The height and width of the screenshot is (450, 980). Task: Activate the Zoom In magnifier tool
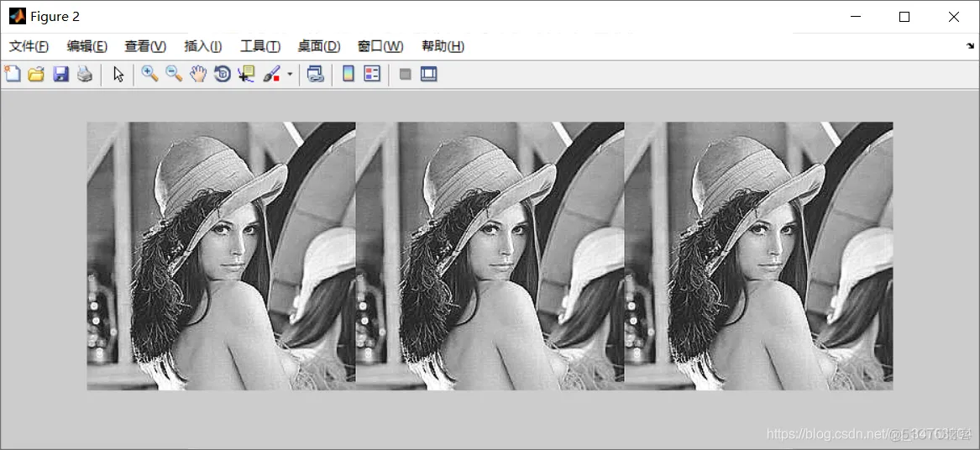149,75
